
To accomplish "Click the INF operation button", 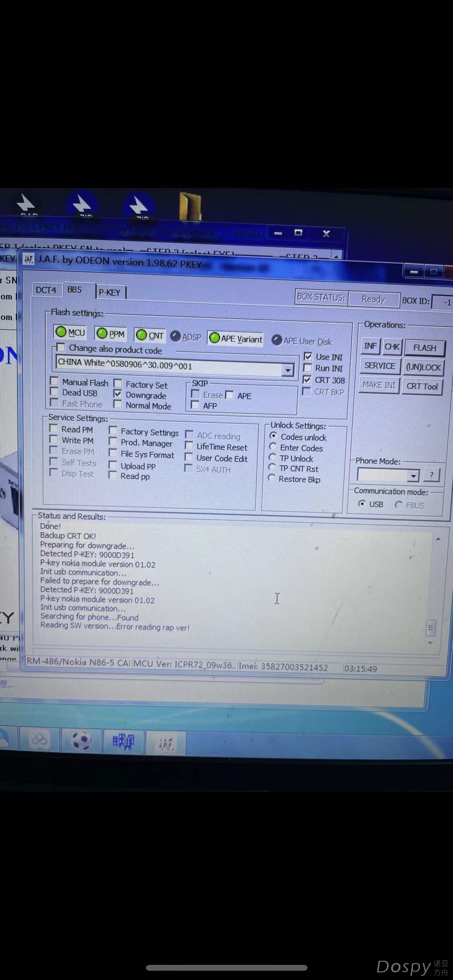I will 370,346.
